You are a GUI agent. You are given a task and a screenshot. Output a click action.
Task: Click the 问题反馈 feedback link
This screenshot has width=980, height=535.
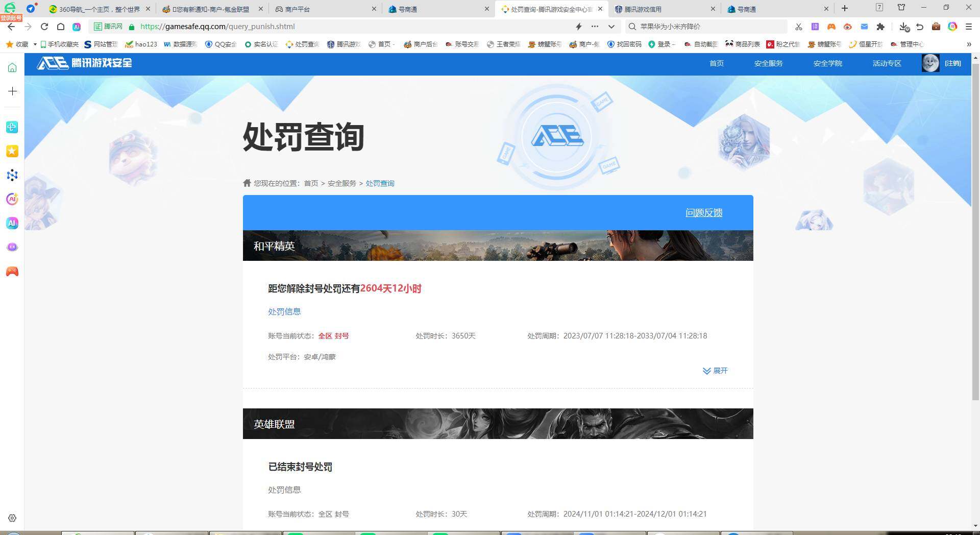click(x=704, y=213)
